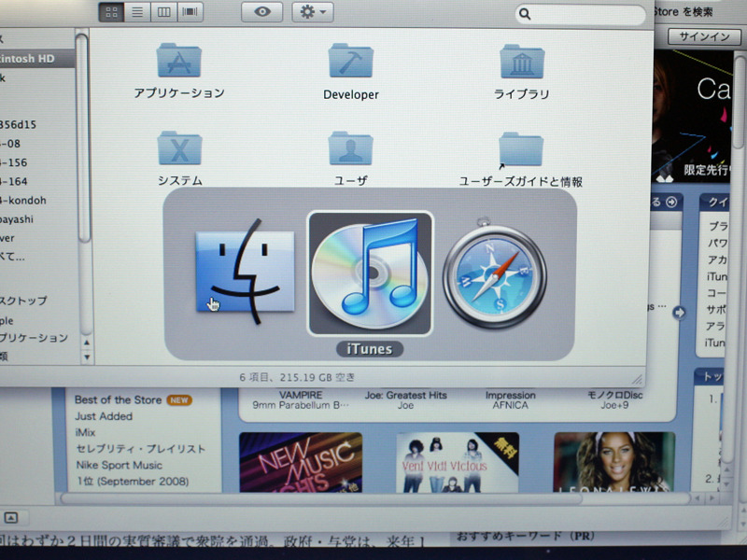Open the システム folder
Screen dimensions: 747x560
tap(179, 159)
